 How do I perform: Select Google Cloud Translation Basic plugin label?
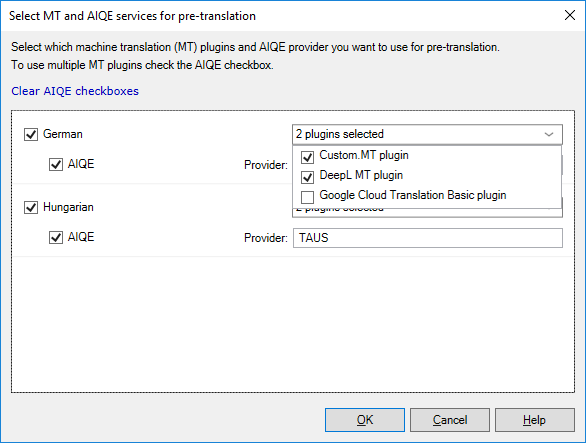click(413, 195)
